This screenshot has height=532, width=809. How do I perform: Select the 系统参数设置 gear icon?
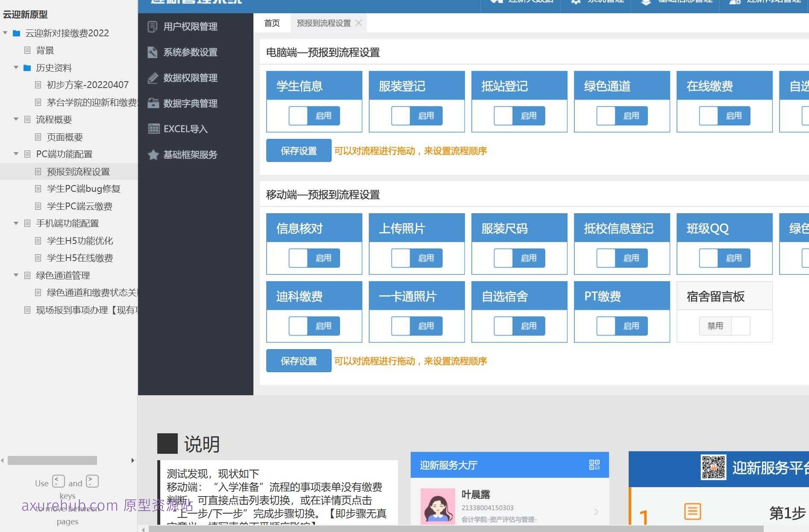point(153,52)
